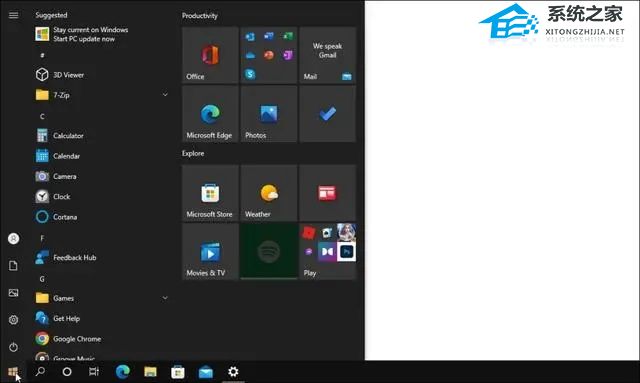Open Clock from the app list
The image size is (640, 383).
101,196
